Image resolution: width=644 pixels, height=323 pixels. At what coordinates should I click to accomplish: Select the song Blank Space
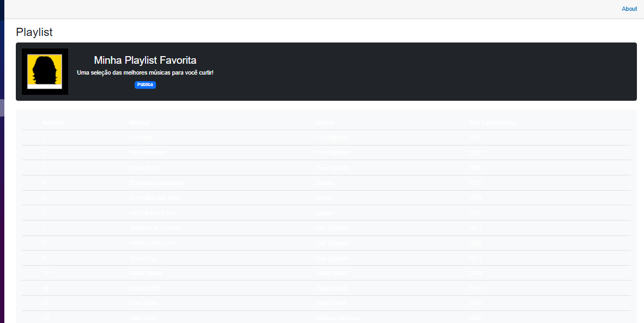[146, 273]
